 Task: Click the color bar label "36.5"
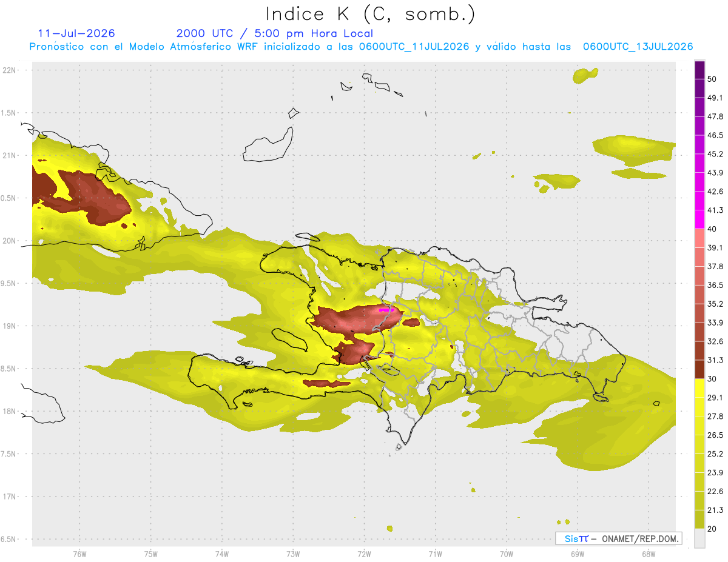pos(715,285)
